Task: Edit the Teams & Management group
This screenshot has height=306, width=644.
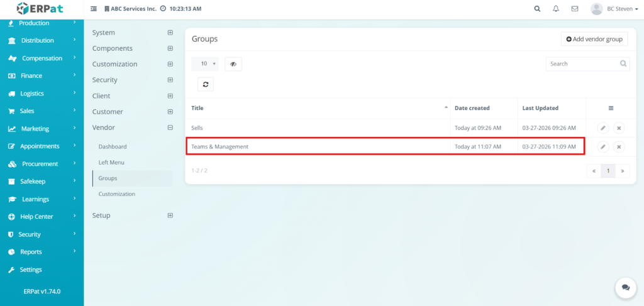Action: (x=602, y=146)
